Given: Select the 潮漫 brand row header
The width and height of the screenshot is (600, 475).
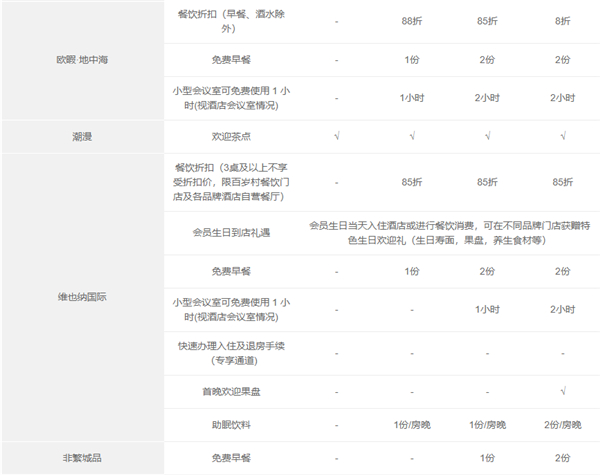Looking at the screenshot, I should [72, 134].
